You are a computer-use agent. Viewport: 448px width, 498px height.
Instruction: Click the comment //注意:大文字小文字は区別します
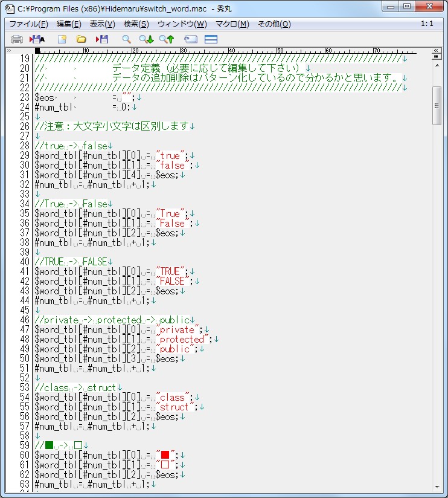[x=112, y=126]
